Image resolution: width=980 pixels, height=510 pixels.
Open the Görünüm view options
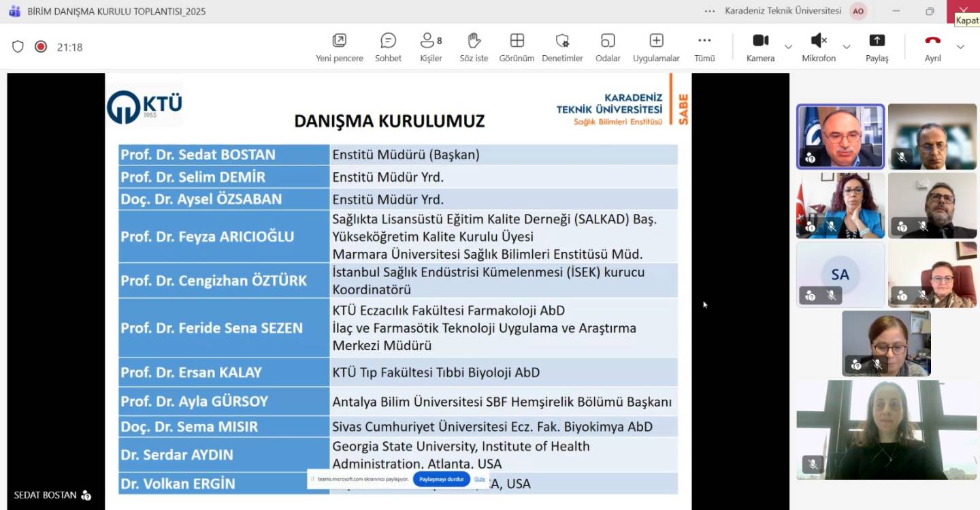pyautogui.click(x=517, y=47)
